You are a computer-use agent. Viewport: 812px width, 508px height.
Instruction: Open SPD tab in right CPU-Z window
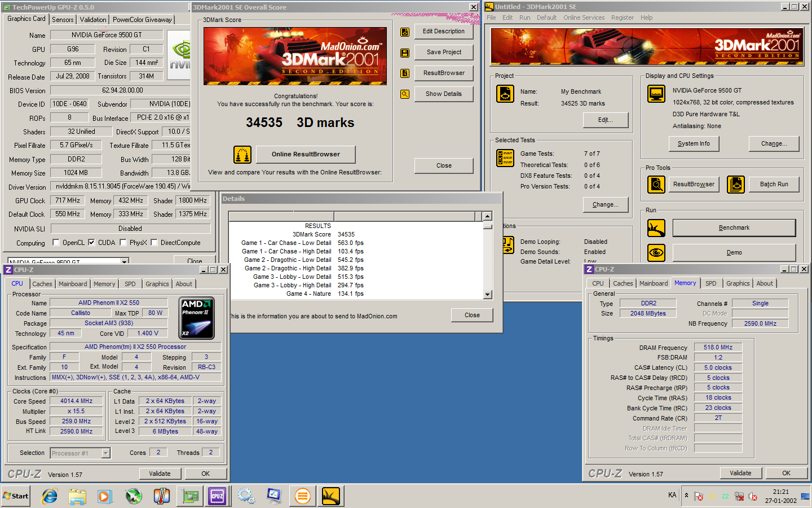click(x=711, y=283)
